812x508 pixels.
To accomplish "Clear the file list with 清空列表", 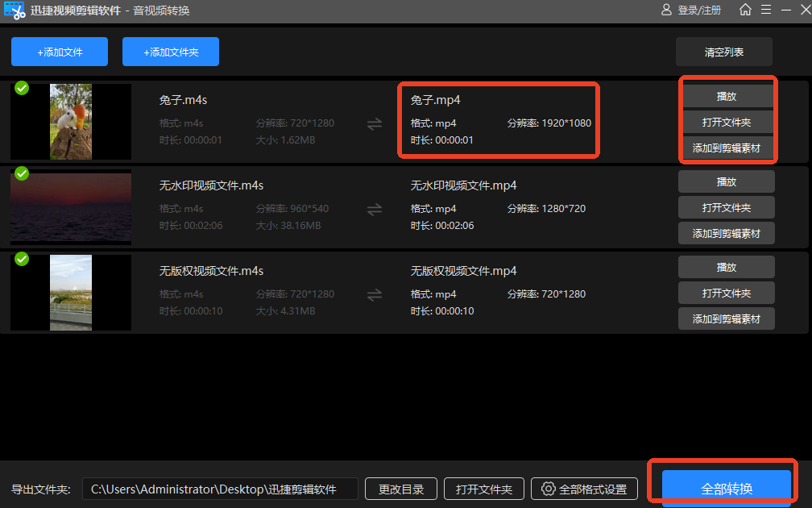I will pos(723,51).
